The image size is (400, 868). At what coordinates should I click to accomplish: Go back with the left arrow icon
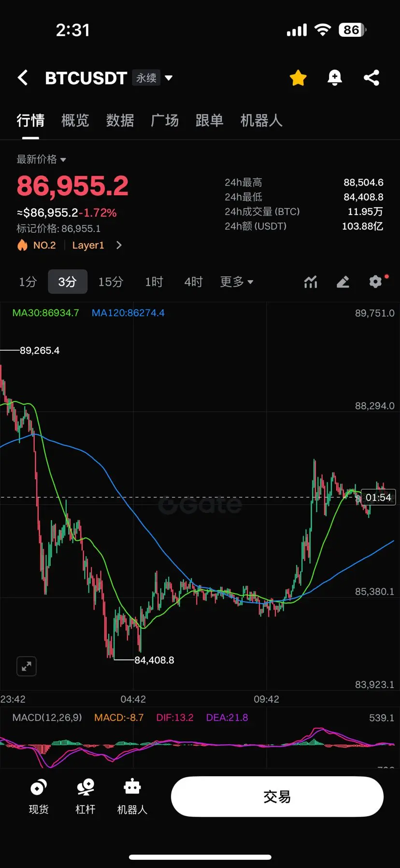(x=23, y=77)
